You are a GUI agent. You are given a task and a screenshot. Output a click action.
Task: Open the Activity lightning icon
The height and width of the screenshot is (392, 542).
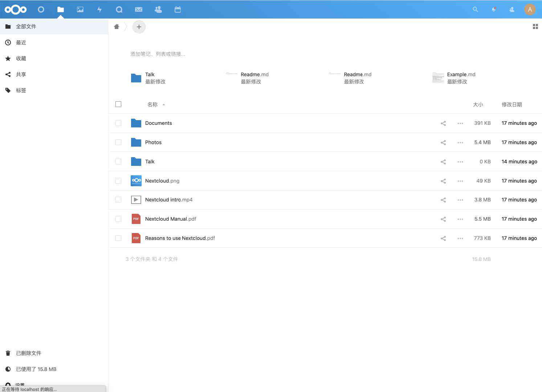99,9
